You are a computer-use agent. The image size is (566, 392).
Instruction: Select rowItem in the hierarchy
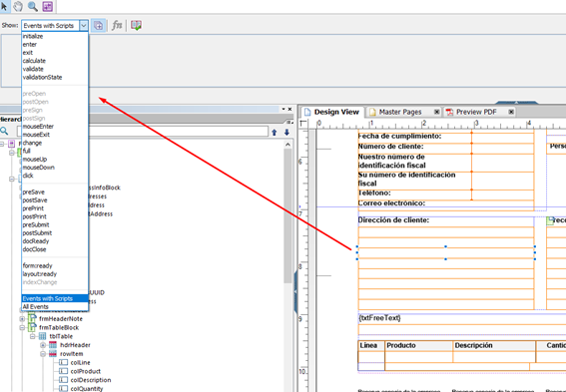point(72,354)
